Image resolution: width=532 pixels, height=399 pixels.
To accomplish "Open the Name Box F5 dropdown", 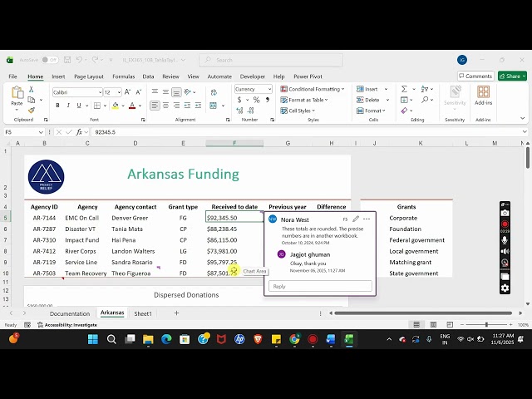I will pos(41,132).
